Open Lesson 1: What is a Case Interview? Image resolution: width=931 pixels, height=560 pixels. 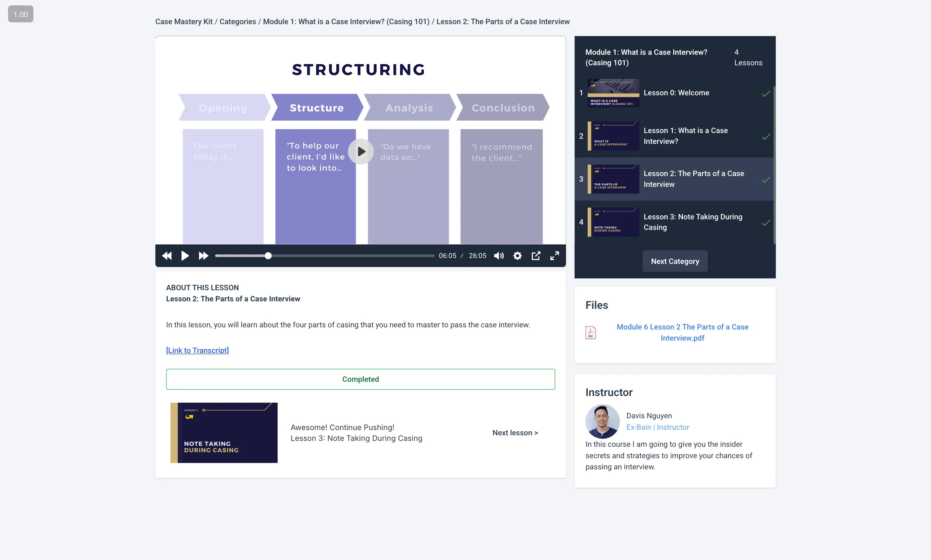pyautogui.click(x=685, y=136)
